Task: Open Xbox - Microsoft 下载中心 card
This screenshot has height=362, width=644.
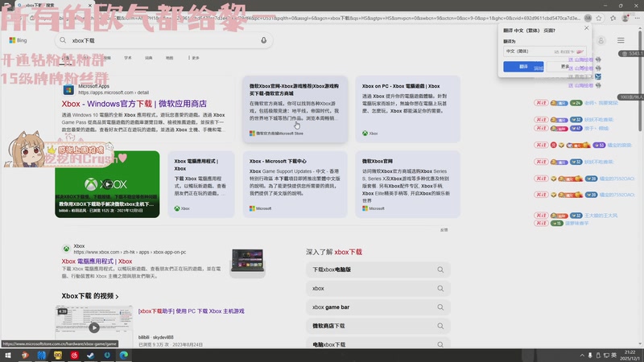Action: click(x=295, y=184)
